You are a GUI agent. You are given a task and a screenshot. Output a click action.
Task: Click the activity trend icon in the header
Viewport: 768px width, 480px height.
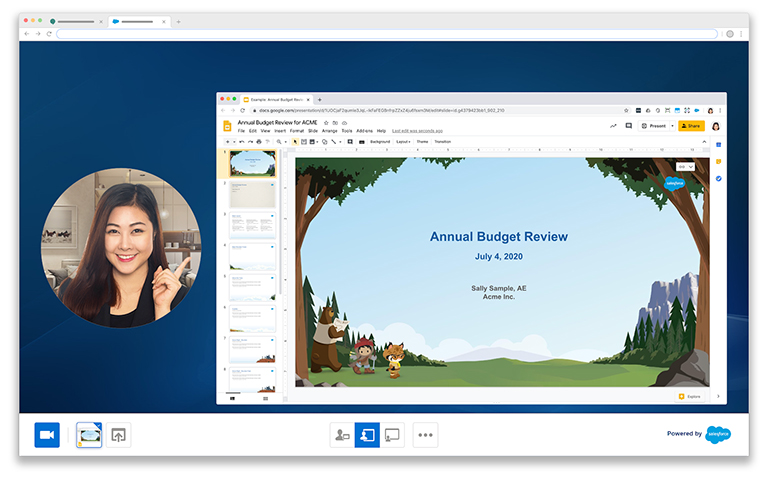pyautogui.click(x=613, y=126)
